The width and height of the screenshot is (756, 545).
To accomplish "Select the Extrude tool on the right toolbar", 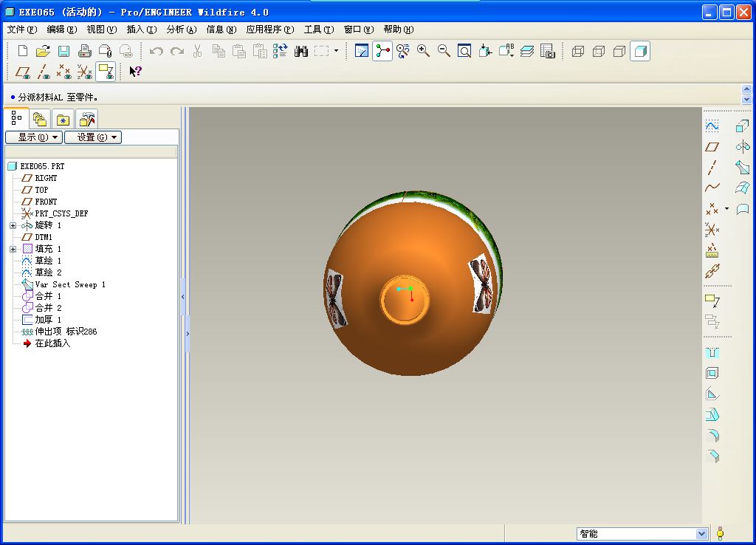I will 743,126.
